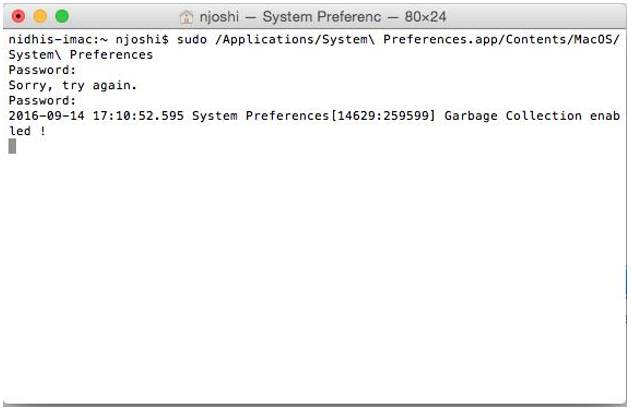Click the second 'Password:' prompt
The height and width of the screenshot is (410, 631).
click(42, 100)
